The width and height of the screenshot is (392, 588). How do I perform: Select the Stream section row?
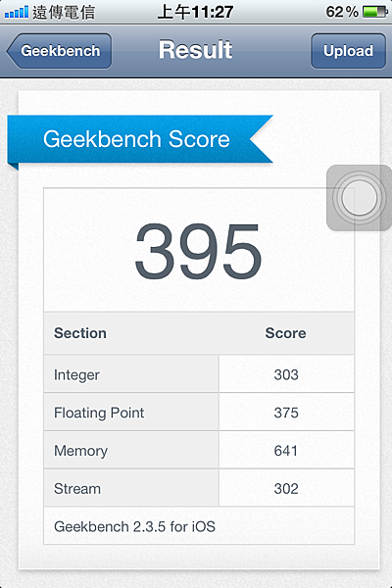point(199,488)
